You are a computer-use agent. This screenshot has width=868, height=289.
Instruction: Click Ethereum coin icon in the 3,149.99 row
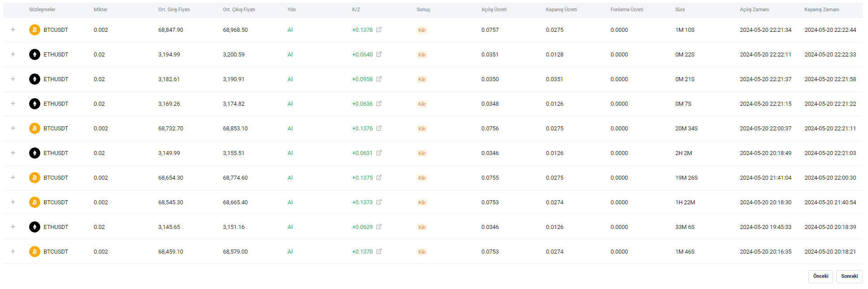tap(34, 153)
